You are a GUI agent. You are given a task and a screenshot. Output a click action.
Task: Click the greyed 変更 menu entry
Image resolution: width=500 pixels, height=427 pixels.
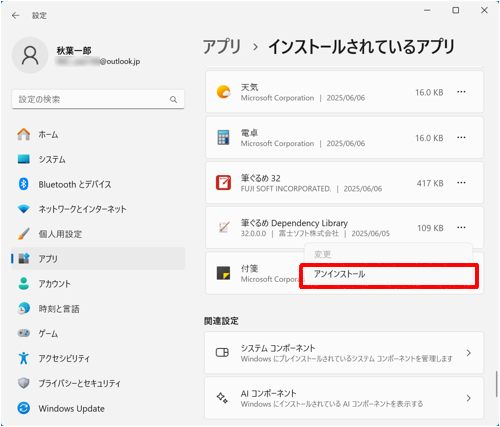click(389, 255)
